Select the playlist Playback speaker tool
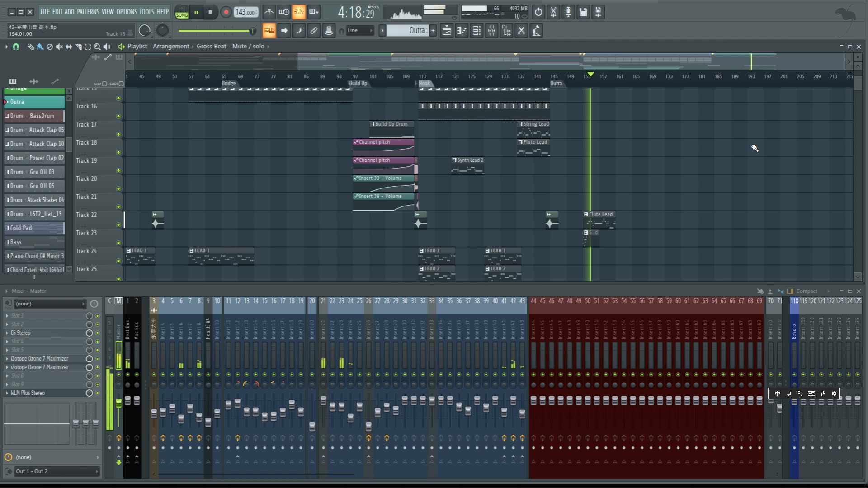 (107, 47)
